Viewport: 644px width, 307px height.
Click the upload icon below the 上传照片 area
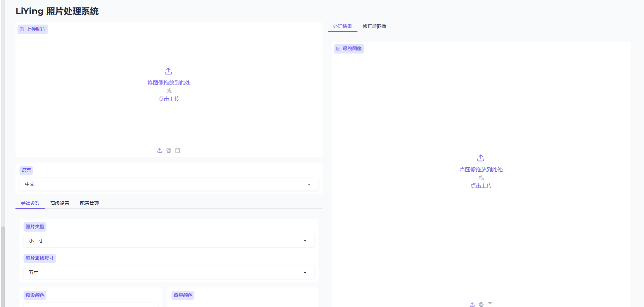[x=160, y=150]
